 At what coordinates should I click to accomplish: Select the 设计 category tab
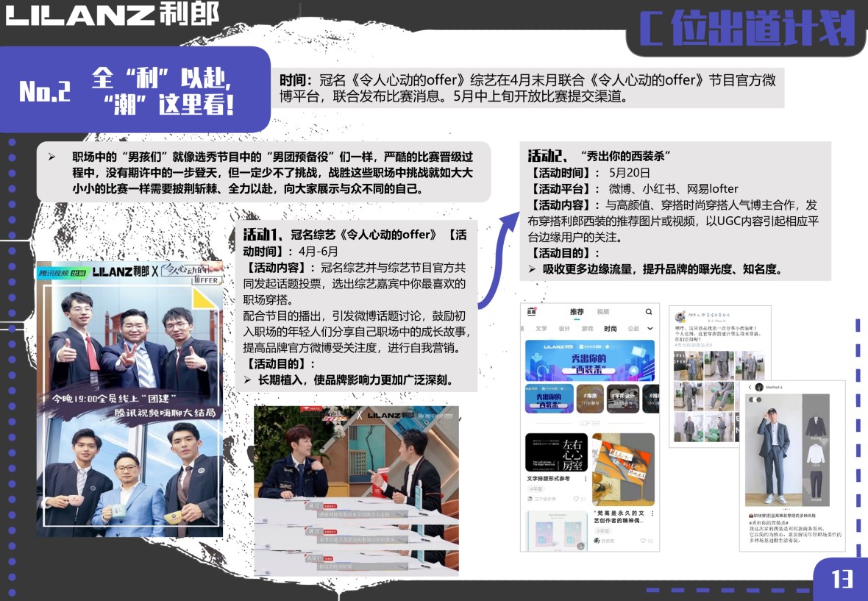coord(564,329)
